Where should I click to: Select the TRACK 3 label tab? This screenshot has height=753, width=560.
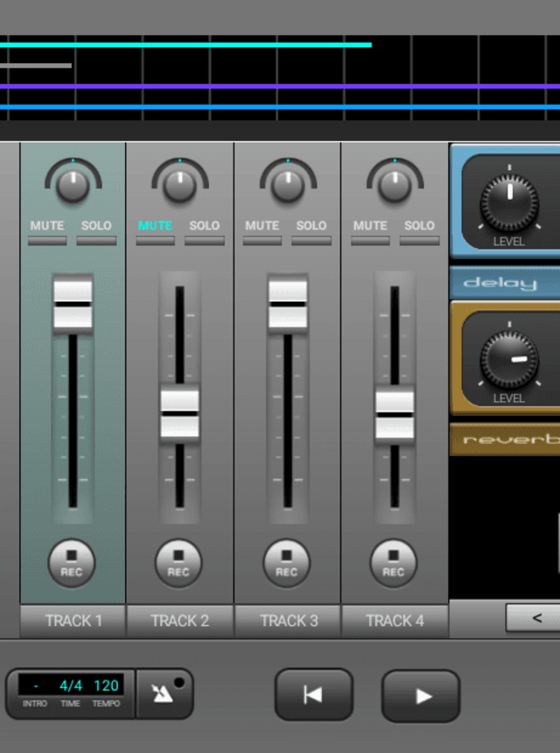[288, 621]
